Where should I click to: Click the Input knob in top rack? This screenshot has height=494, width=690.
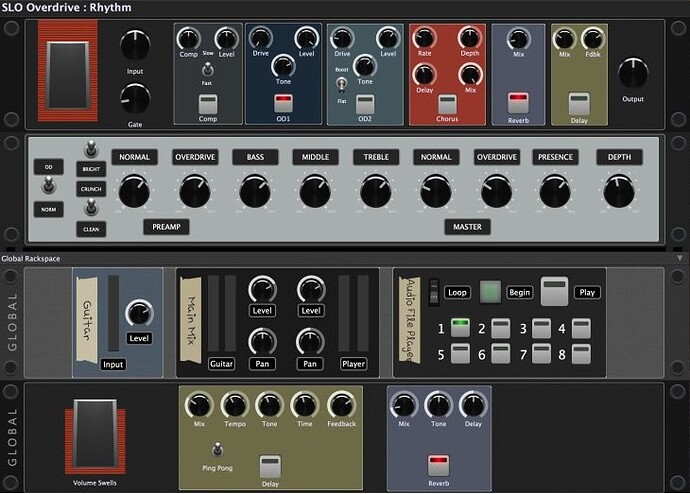coord(135,45)
